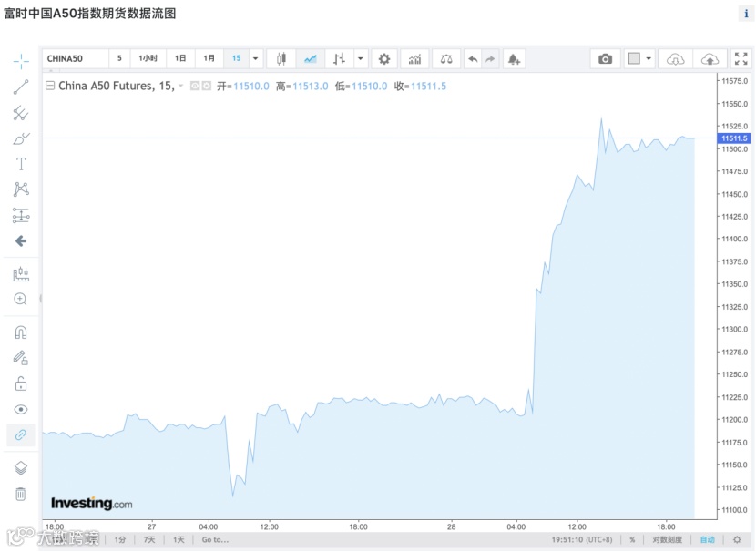756x552 pixels.
Task: Toggle percentage scale %
Action: [x=632, y=539]
